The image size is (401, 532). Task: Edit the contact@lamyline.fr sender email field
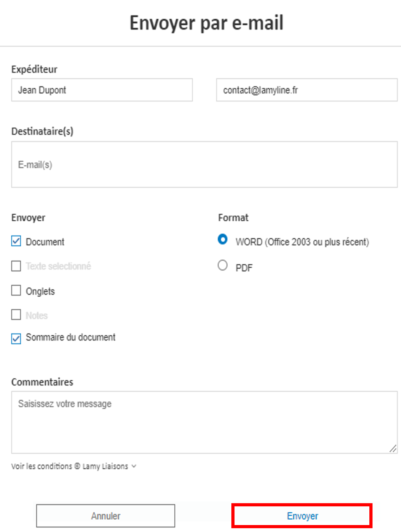pyautogui.click(x=307, y=90)
